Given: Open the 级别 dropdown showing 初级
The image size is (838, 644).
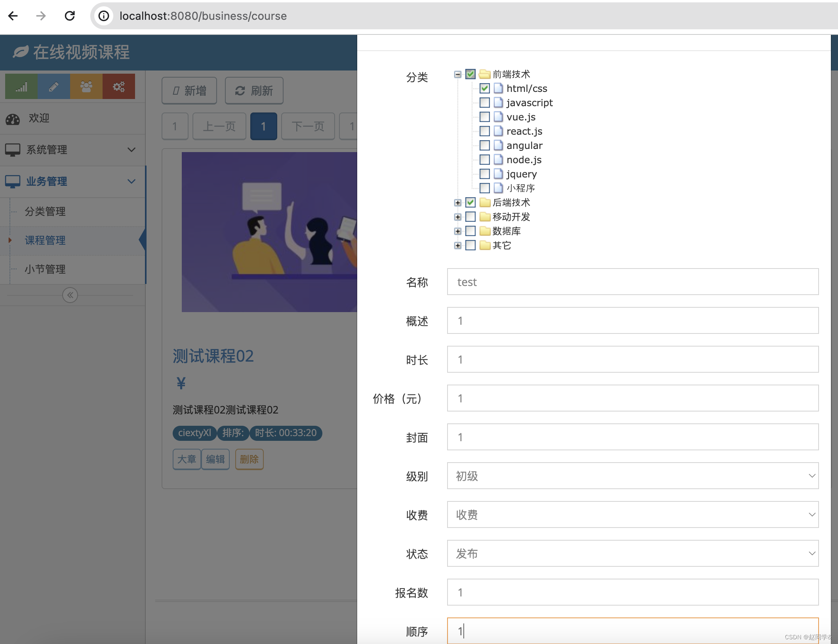Looking at the screenshot, I should click(x=632, y=476).
